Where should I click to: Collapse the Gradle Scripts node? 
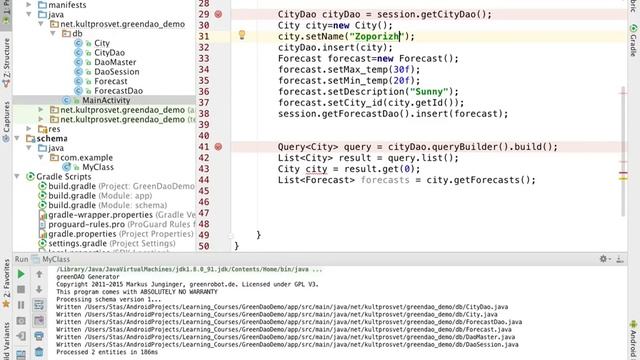coord(17,176)
